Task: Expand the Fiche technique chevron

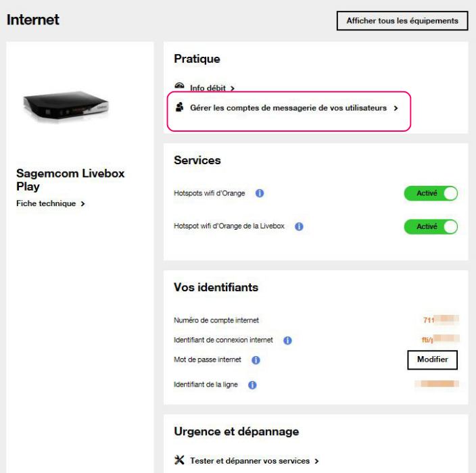Action: tap(82, 203)
